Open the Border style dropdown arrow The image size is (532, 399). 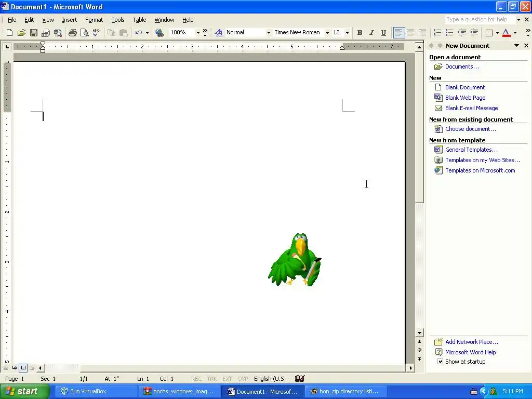(497, 33)
